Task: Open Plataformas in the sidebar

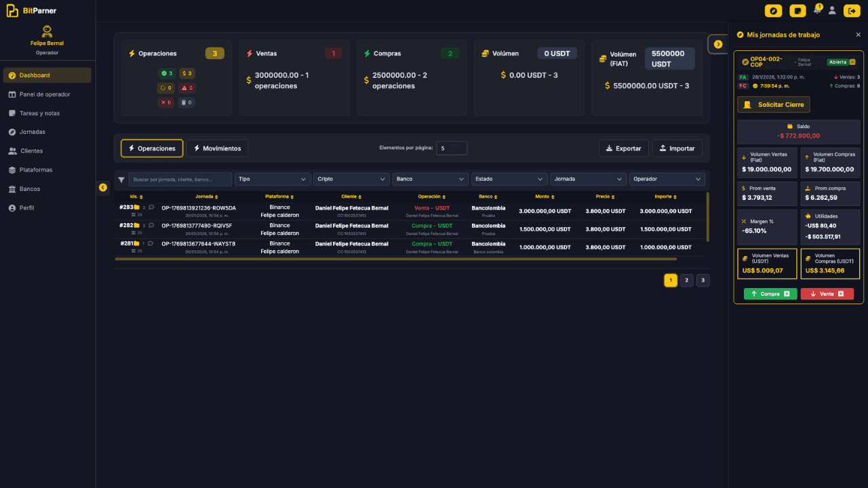Action: pyautogui.click(x=47, y=170)
